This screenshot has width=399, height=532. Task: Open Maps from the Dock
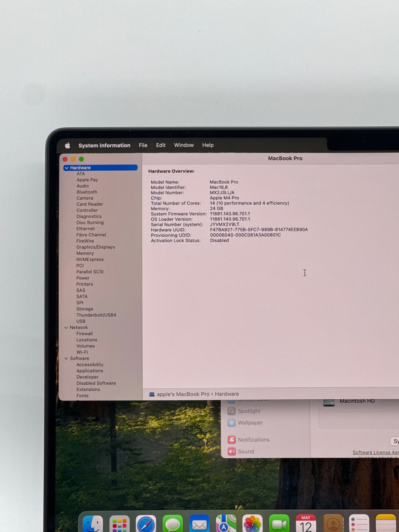pos(226,523)
